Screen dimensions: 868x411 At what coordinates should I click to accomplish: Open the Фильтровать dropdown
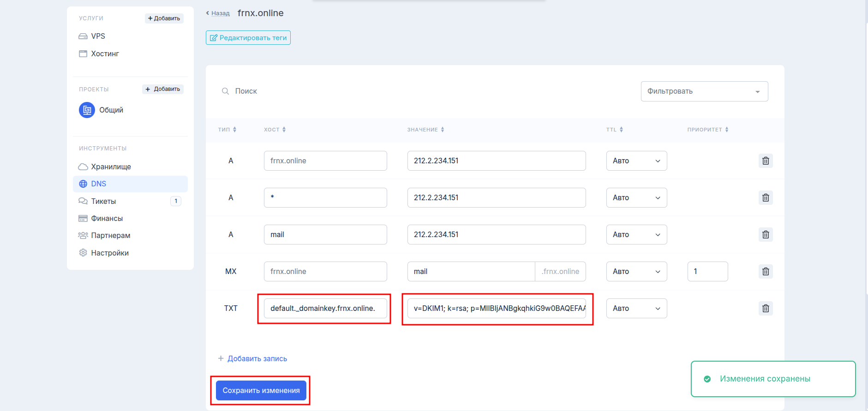point(704,91)
